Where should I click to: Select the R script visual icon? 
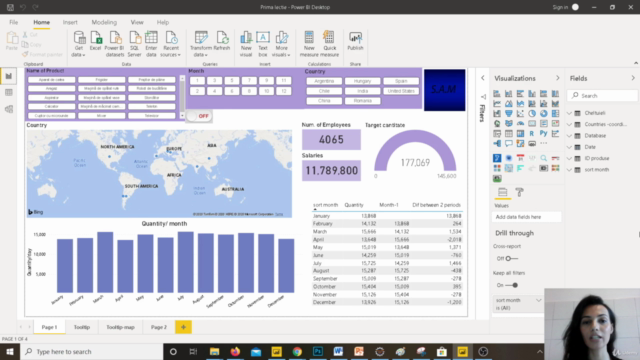coord(532,133)
